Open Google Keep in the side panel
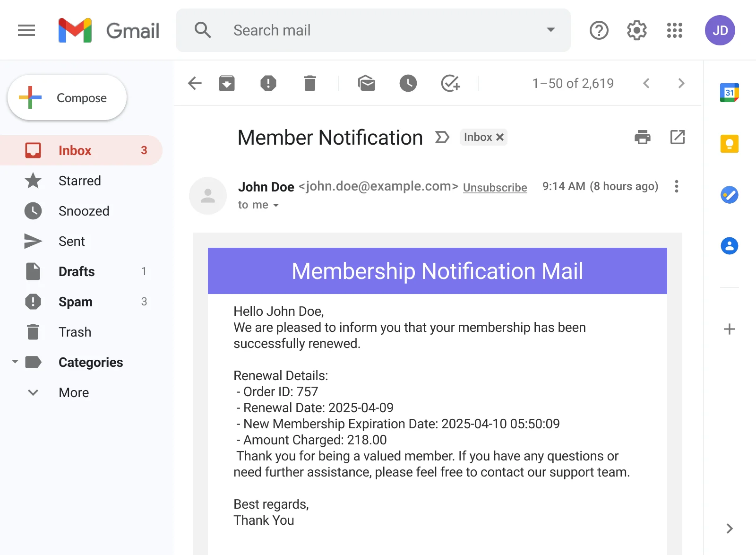The height and width of the screenshot is (555, 756). tap(729, 145)
